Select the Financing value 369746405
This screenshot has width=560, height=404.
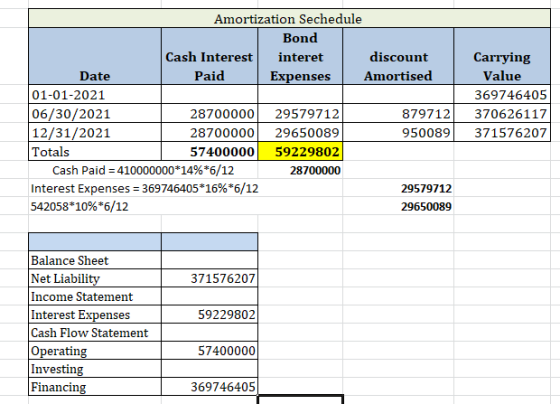pyautogui.click(x=209, y=386)
